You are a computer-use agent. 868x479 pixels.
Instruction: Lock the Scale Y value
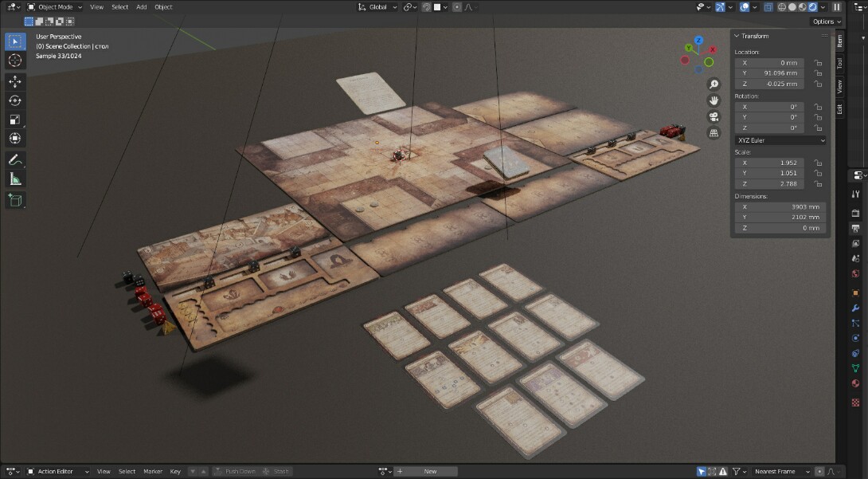pos(818,173)
